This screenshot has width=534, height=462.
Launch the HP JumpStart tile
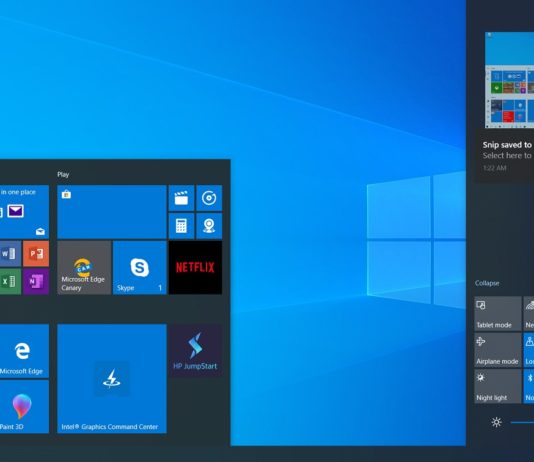[195, 351]
